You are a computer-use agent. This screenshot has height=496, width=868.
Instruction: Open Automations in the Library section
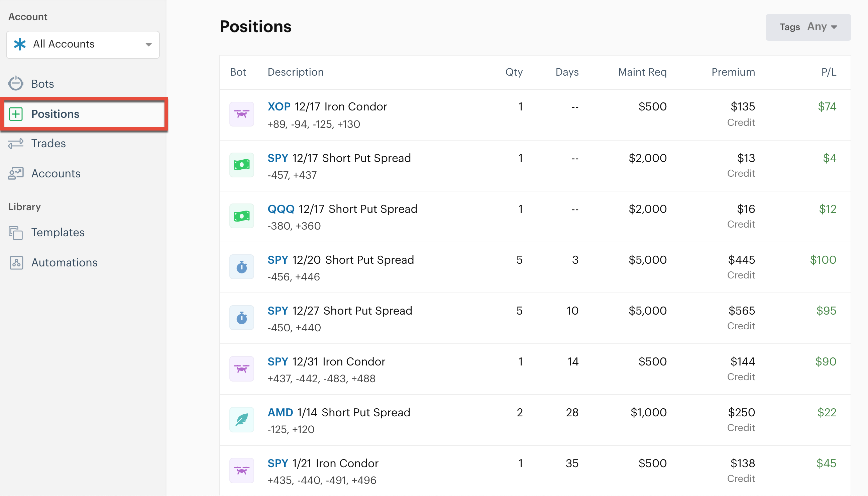pyautogui.click(x=64, y=262)
